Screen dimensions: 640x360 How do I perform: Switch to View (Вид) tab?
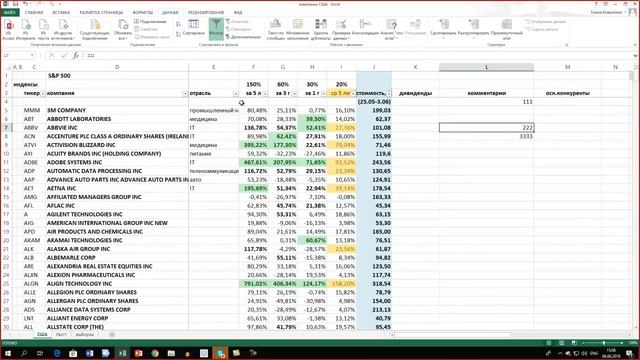pyautogui.click(x=238, y=13)
